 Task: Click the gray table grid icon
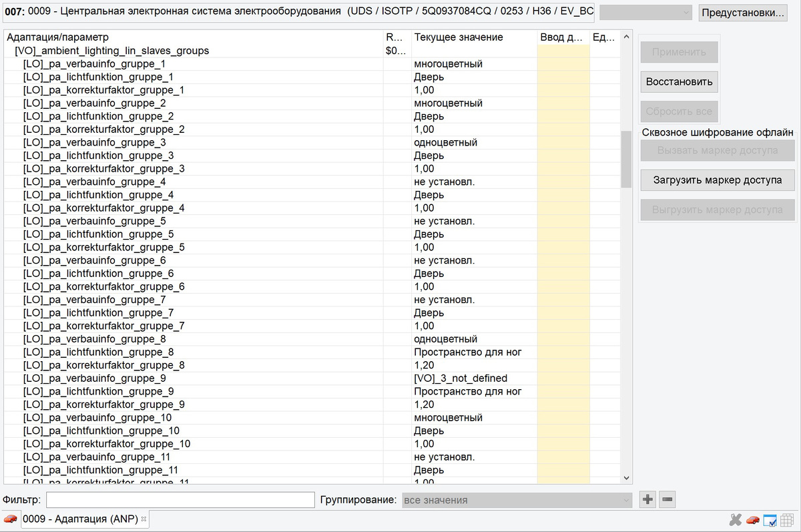coord(787,519)
